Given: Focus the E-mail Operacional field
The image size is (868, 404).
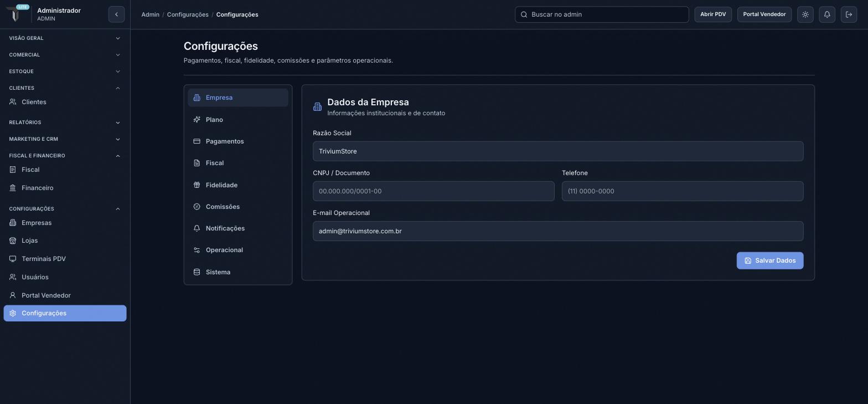Looking at the screenshot, I should (x=558, y=231).
